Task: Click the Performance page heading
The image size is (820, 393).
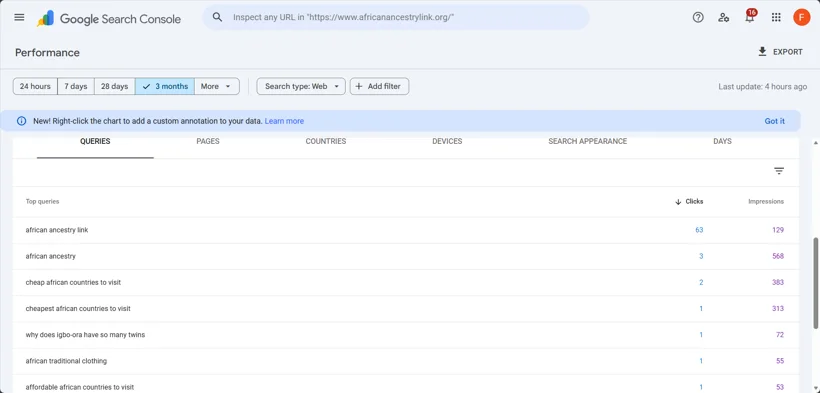Action: click(47, 53)
